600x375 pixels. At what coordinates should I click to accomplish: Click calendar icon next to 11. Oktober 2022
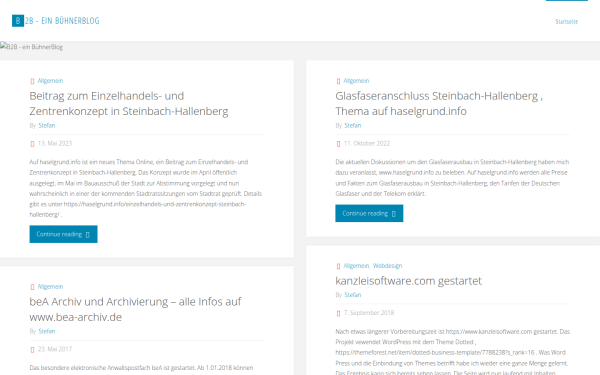pos(338,144)
